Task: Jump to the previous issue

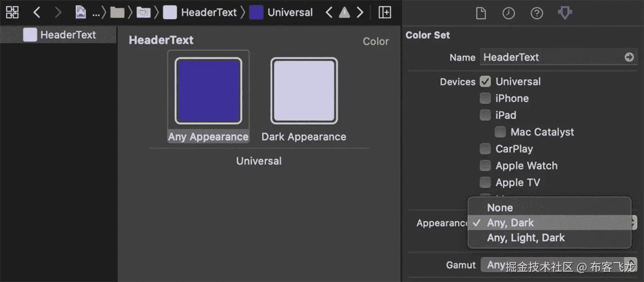Action: point(329,12)
